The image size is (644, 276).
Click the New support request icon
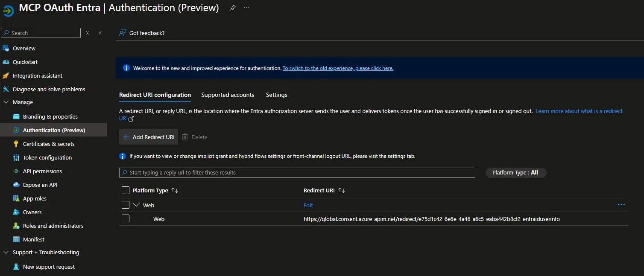pyautogui.click(x=16, y=267)
